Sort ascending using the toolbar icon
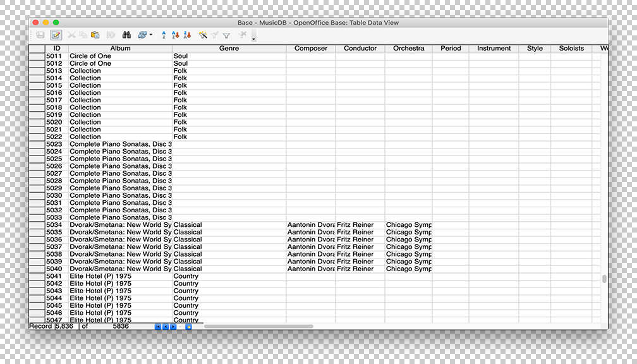Viewport: 637px width, 364px height. (x=176, y=35)
